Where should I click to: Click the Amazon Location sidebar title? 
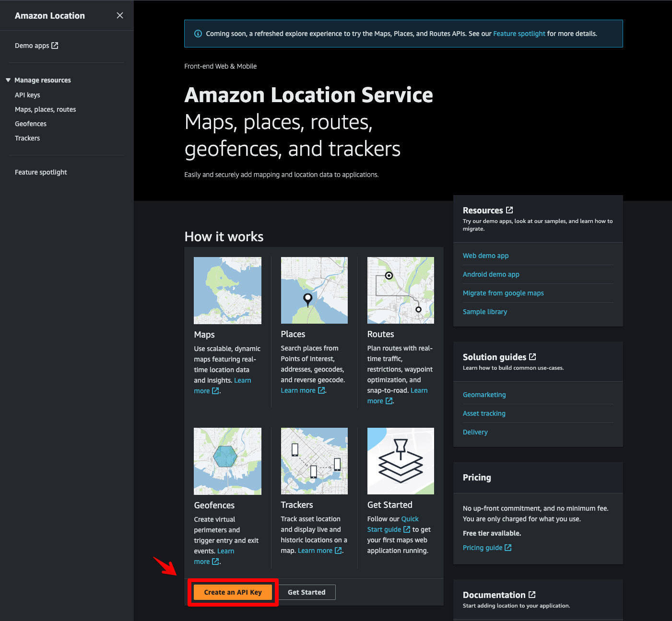click(50, 16)
